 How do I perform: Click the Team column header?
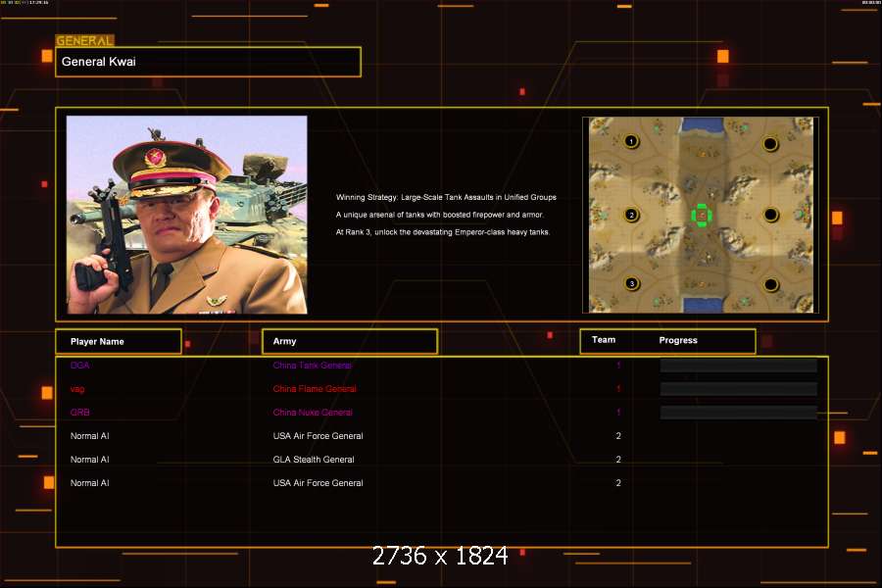coord(604,340)
